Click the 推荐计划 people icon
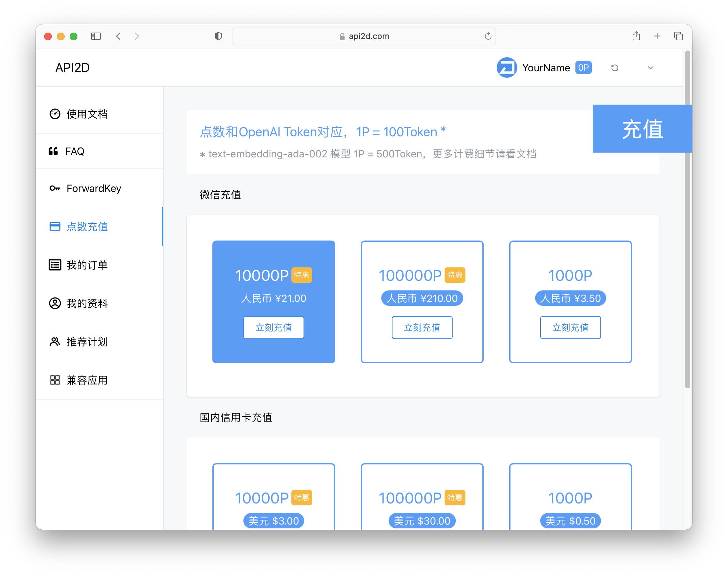The height and width of the screenshot is (577, 728). tap(55, 342)
